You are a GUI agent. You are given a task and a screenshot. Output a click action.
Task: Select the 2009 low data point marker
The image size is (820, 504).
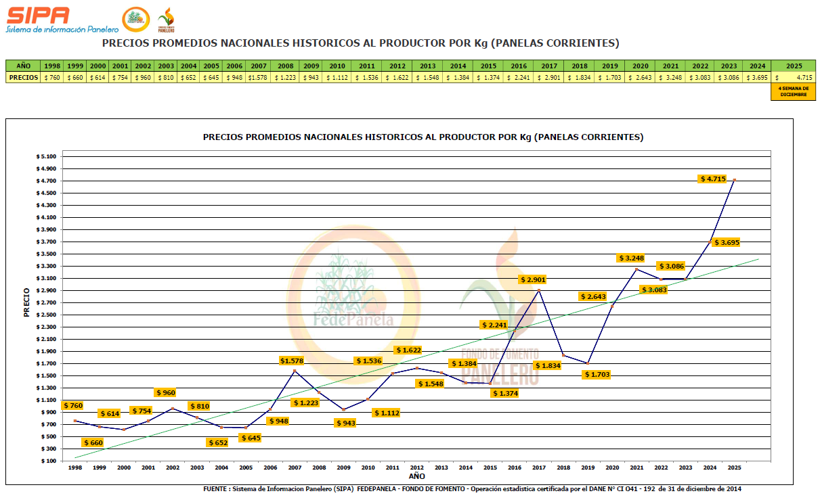tap(343, 409)
